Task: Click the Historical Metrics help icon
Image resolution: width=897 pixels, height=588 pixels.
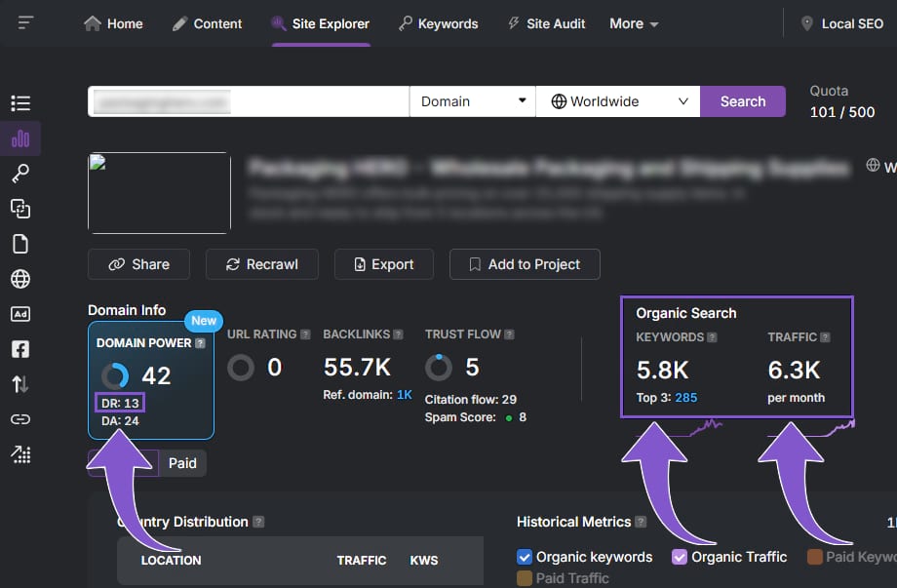Action: click(641, 522)
